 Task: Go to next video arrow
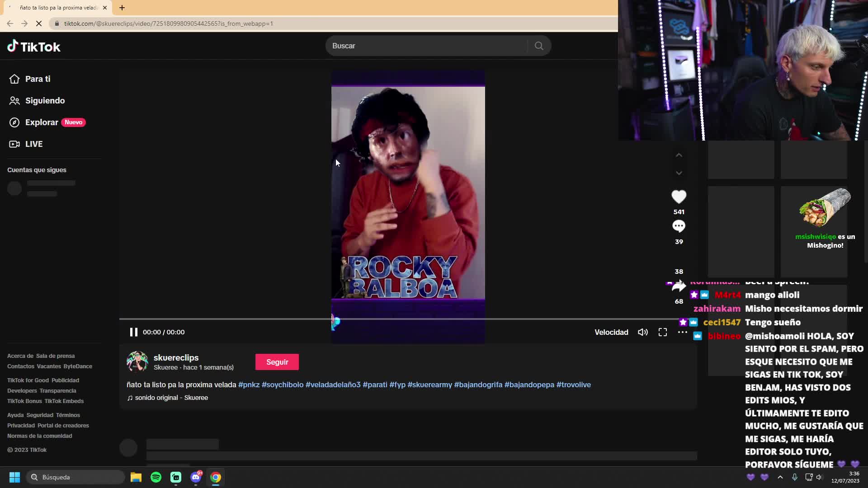click(679, 173)
